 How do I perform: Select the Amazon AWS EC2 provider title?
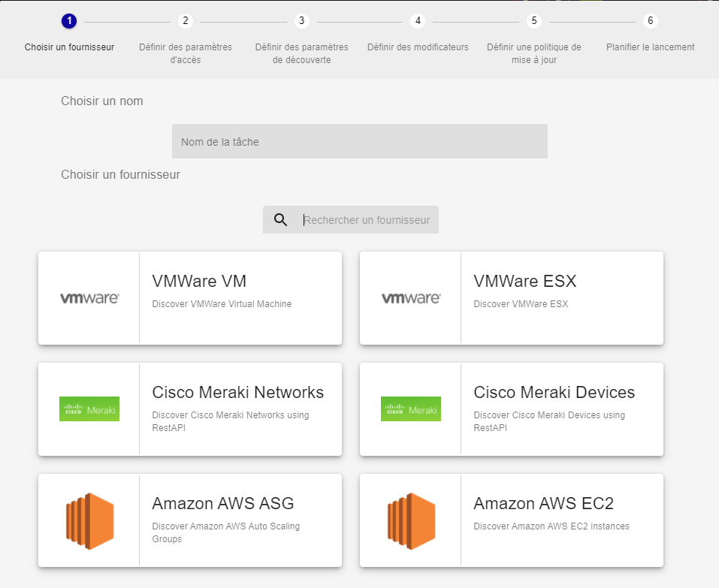[x=543, y=503]
